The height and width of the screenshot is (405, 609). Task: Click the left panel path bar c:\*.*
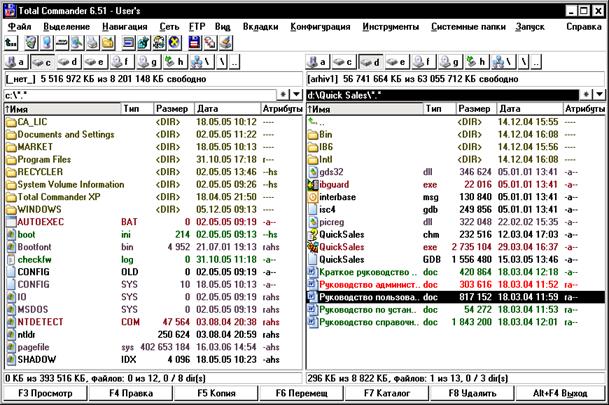[140, 95]
